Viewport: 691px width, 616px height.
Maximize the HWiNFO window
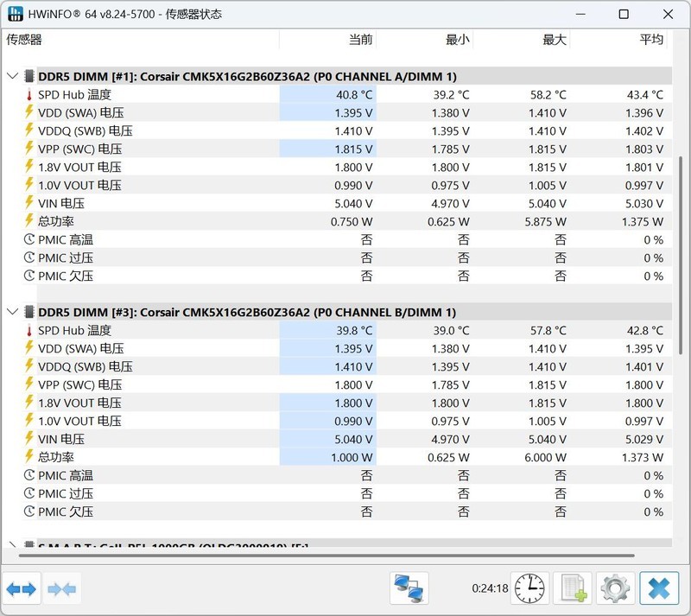[x=624, y=14]
